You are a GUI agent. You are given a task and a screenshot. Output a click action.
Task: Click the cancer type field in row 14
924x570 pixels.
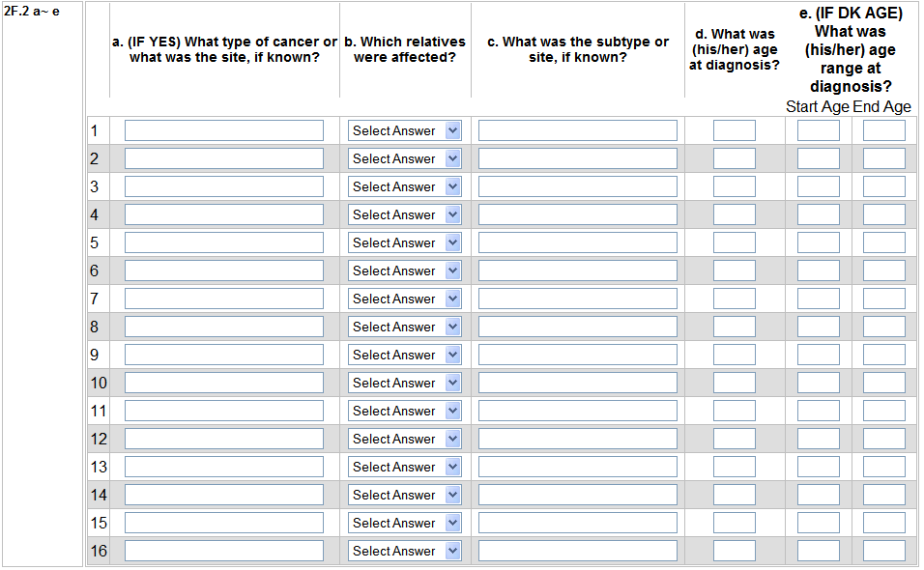tap(224, 495)
